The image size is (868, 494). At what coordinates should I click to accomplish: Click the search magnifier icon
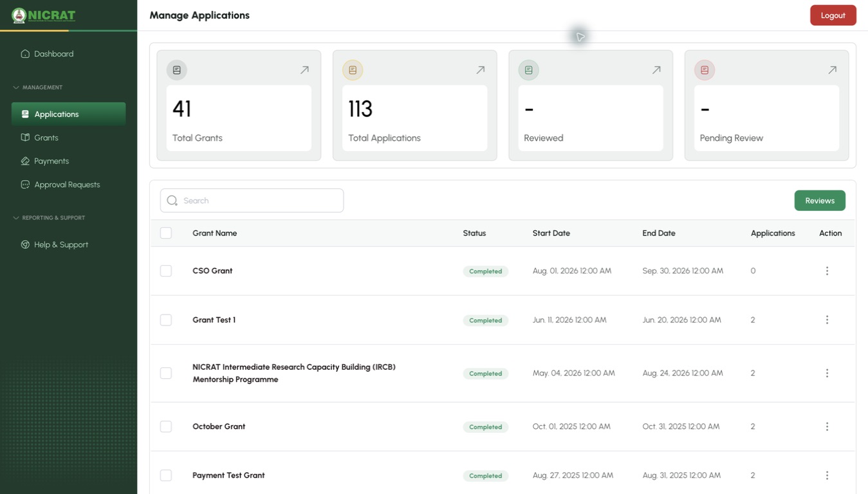click(x=172, y=201)
